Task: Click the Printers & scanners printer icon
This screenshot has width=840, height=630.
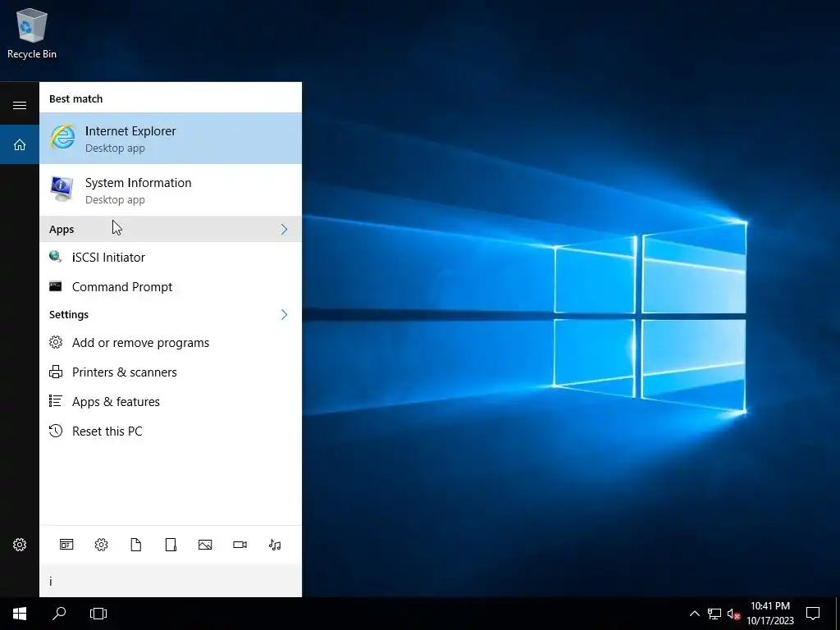Action: [x=56, y=372]
